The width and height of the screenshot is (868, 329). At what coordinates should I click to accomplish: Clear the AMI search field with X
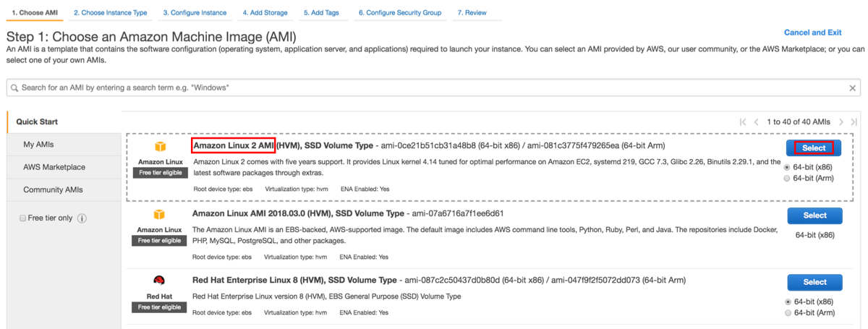[x=854, y=87]
